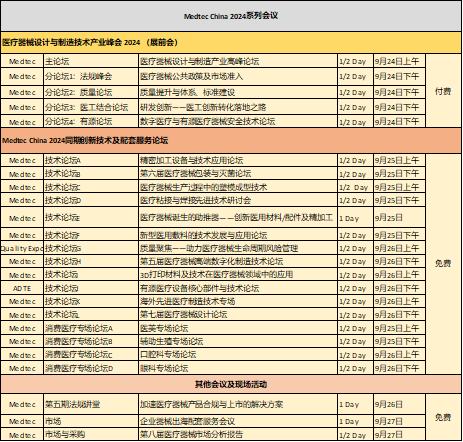Click "消费医疗专场论坛B" cell

tap(91, 341)
